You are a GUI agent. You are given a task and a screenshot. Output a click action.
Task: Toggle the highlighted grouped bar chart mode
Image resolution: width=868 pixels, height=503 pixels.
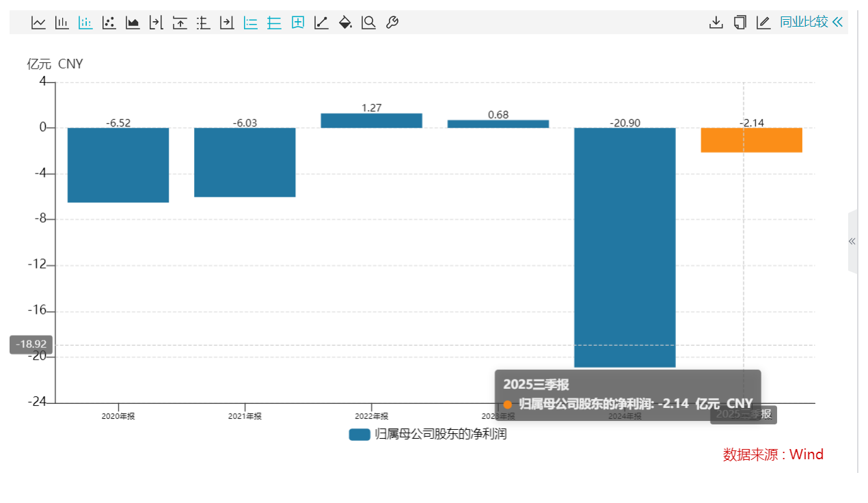pyautogui.click(x=85, y=23)
